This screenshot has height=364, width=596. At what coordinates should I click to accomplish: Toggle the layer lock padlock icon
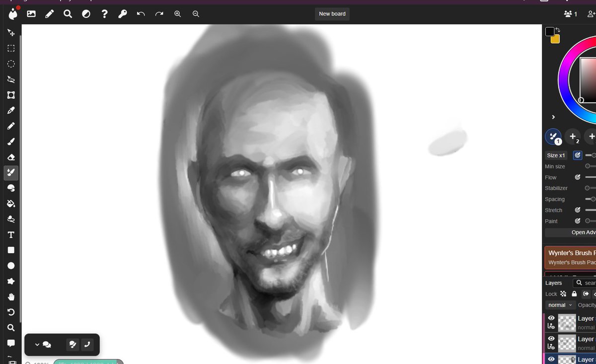(574, 294)
